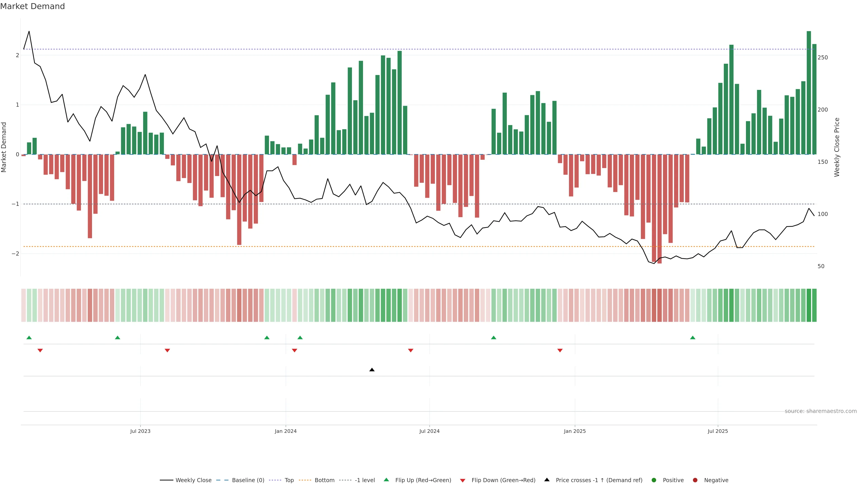Screen dimensions: 868x488
Task: Click black Price crosses -1 legend triangle
Action: 547,480
